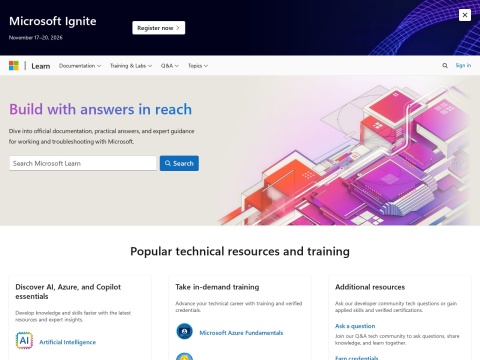Image resolution: width=480 pixels, height=360 pixels.
Task: Click the Azure Fundamentals badge icon
Action: tap(184, 332)
